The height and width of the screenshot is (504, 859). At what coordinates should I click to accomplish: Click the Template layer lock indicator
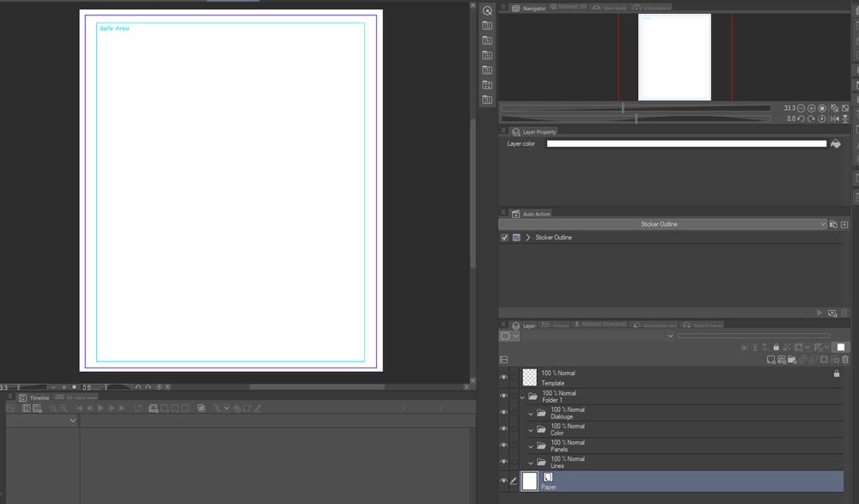point(837,373)
